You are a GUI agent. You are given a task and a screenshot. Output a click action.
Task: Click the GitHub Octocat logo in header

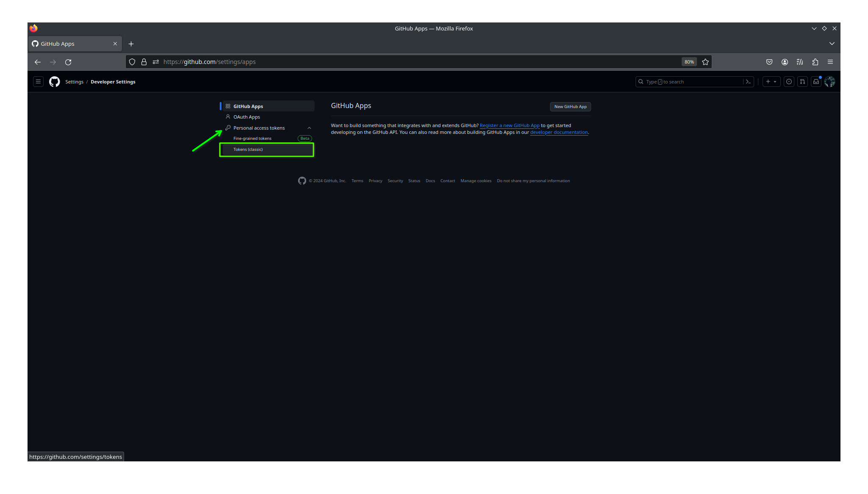pyautogui.click(x=54, y=82)
